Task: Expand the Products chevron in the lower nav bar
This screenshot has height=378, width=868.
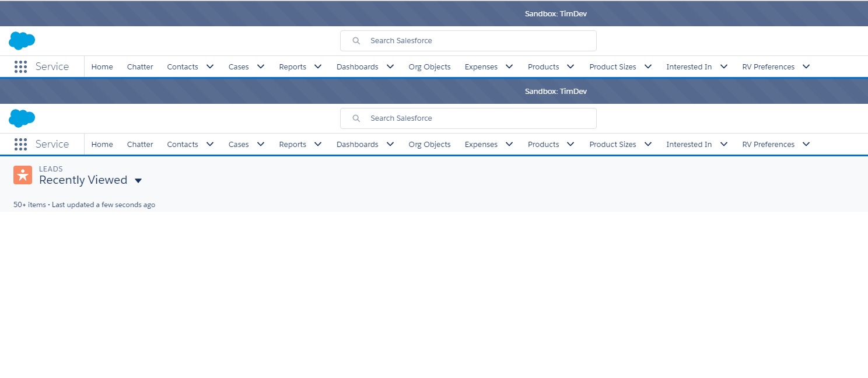Action: 570,144
